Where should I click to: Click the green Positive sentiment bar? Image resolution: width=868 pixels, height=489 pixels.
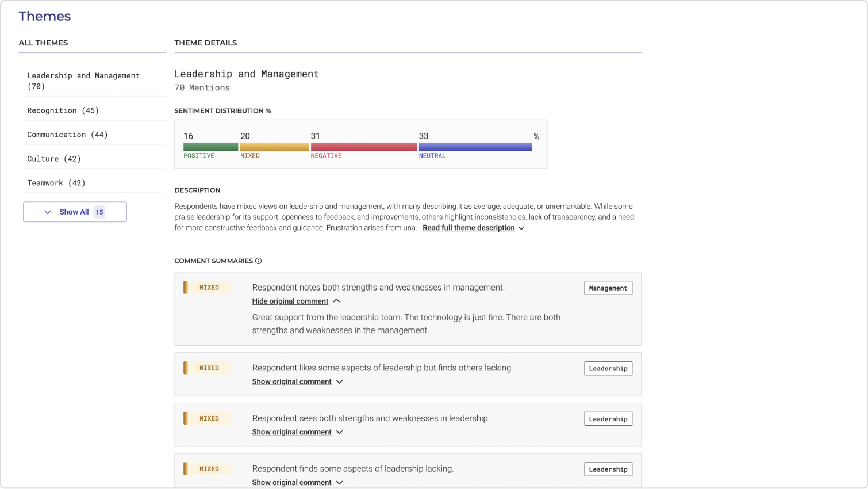coord(210,147)
